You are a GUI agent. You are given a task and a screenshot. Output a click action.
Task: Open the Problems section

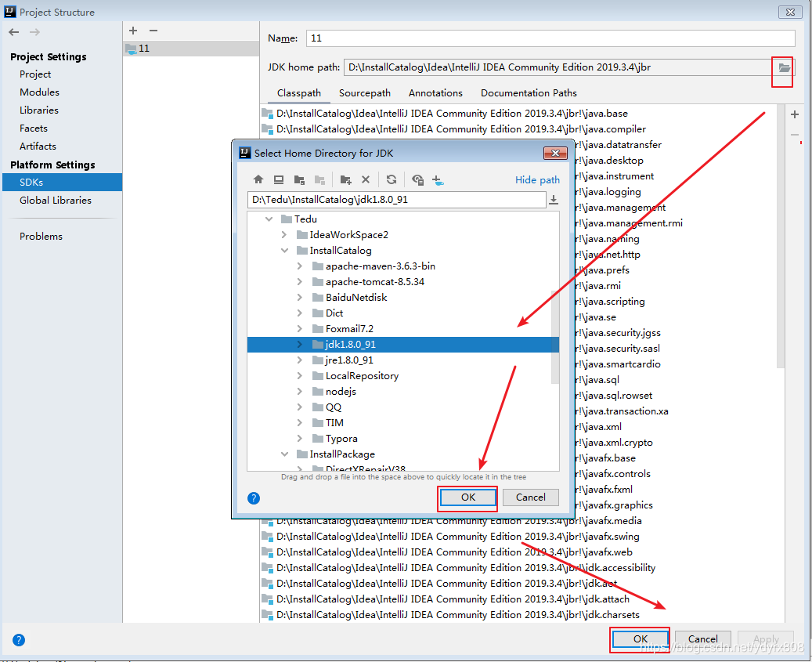click(41, 237)
